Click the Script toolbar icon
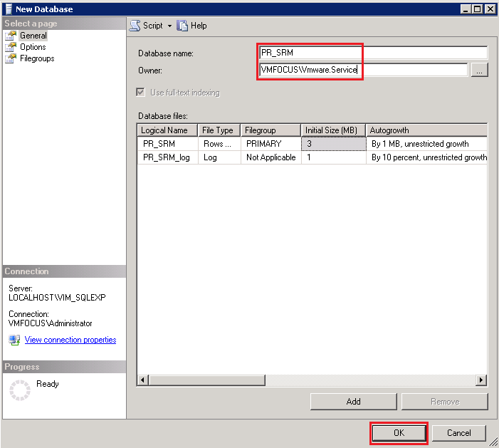499x448 pixels. (135, 26)
